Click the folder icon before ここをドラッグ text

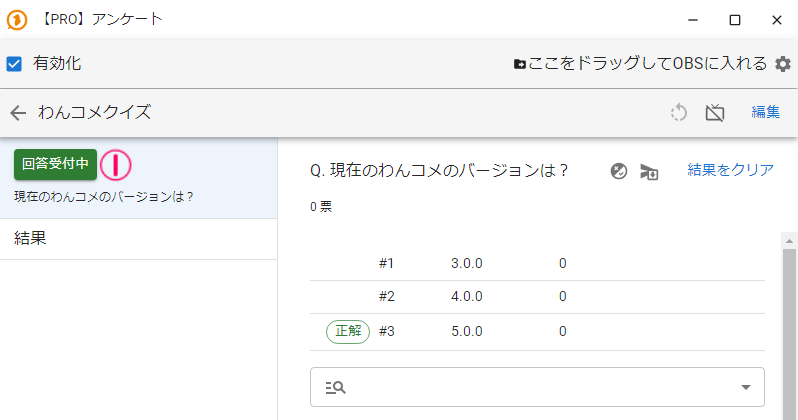[x=520, y=64]
